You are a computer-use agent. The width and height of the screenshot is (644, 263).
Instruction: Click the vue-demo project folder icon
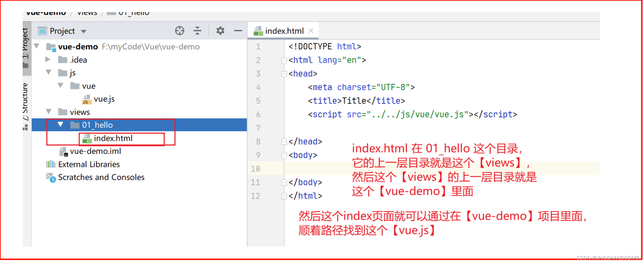51,47
